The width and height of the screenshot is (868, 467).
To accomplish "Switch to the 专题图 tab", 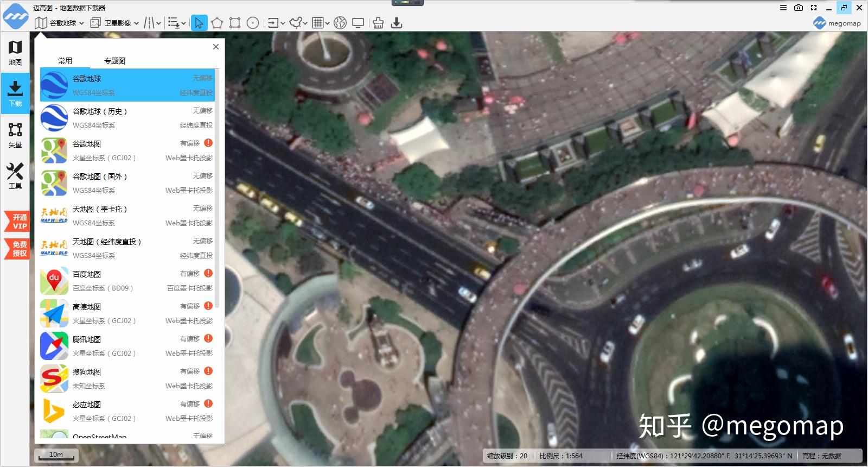I will 114,61.
